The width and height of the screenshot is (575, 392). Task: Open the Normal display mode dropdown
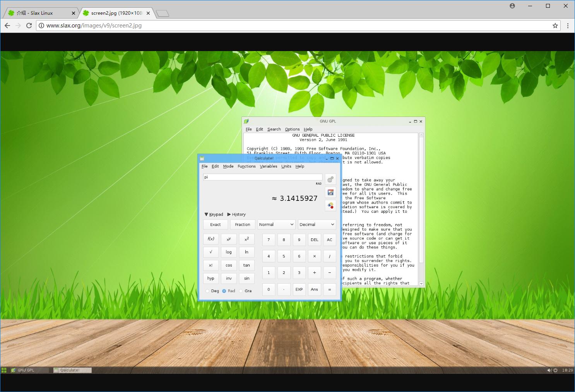pyautogui.click(x=276, y=224)
